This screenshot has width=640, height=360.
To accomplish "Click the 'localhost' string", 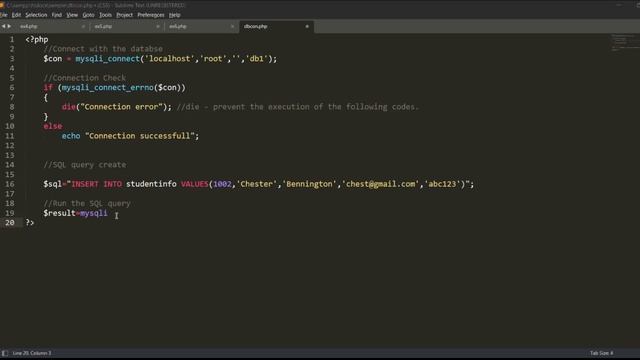I will point(169,59).
